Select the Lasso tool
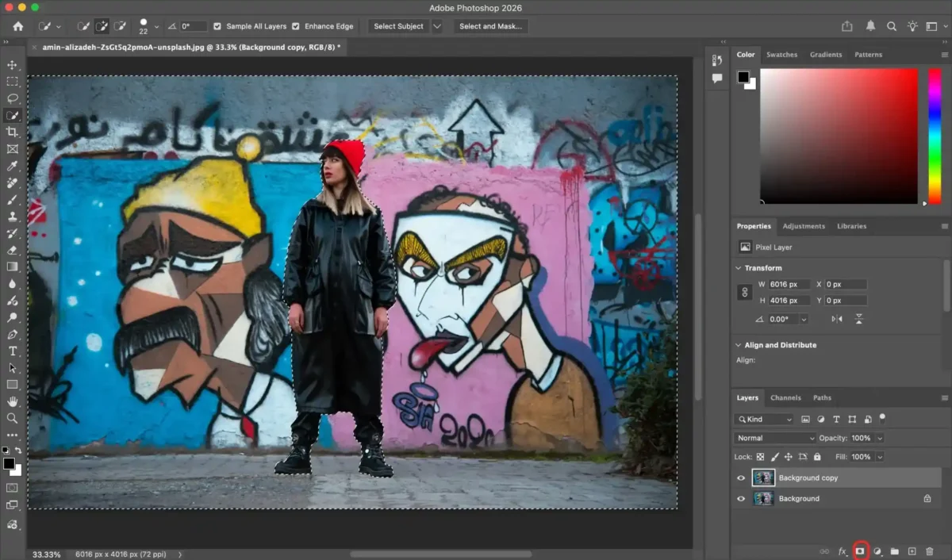Screen dimensions: 952x560 pyautogui.click(x=12, y=98)
